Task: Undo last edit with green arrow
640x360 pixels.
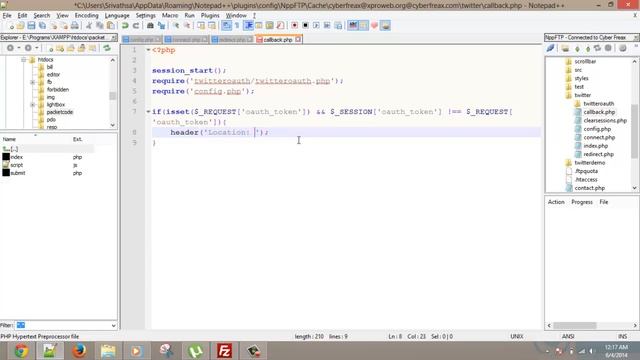Action: click(x=125, y=26)
